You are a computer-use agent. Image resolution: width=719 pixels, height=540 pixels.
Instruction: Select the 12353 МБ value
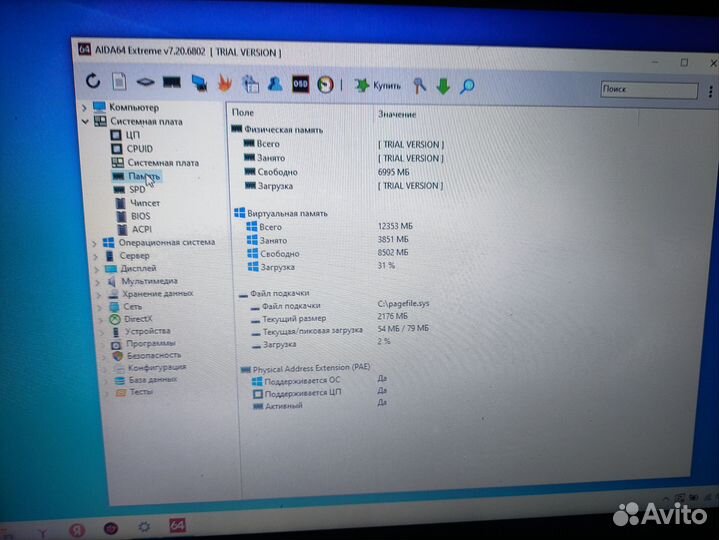pyautogui.click(x=395, y=226)
